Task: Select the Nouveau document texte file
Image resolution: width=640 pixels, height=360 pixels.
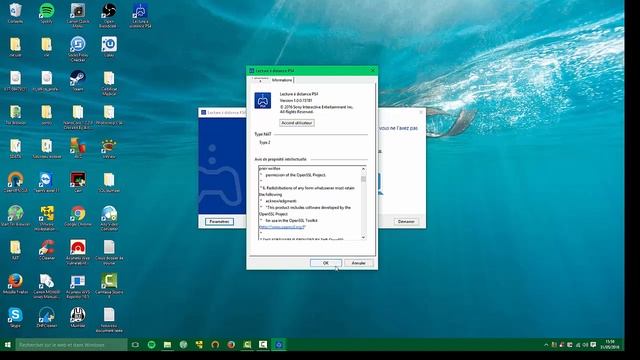Action: pyautogui.click(x=109, y=320)
